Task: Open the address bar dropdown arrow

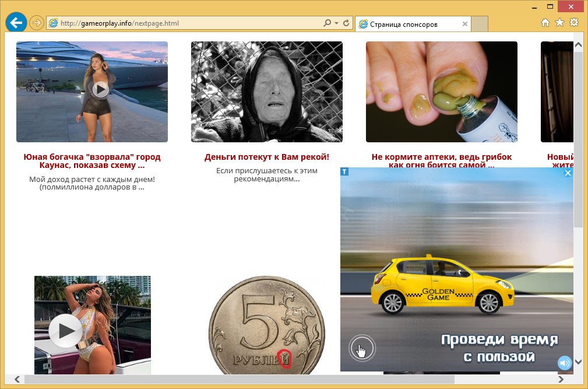Action: [336, 23]
